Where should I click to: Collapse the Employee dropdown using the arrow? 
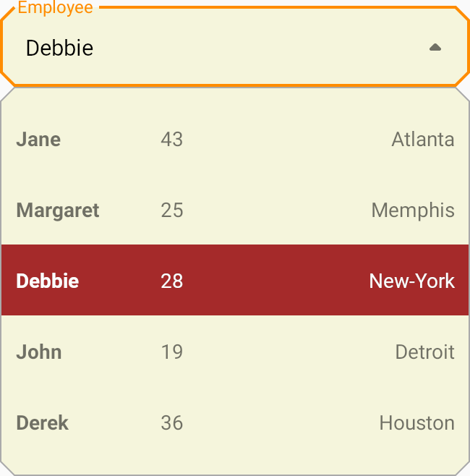tap(435, 48)
